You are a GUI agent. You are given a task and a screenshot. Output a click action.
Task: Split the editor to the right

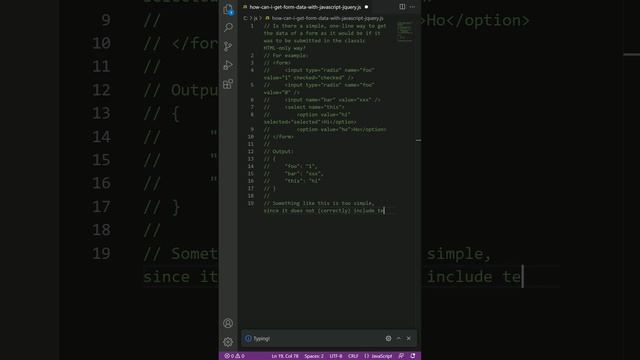click(402, 7)
